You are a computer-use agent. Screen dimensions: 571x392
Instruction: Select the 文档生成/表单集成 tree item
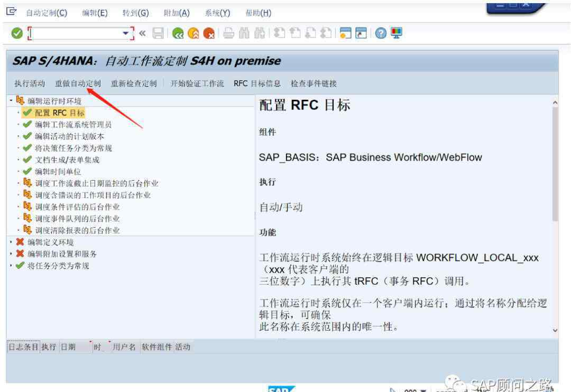click(67, 160)
